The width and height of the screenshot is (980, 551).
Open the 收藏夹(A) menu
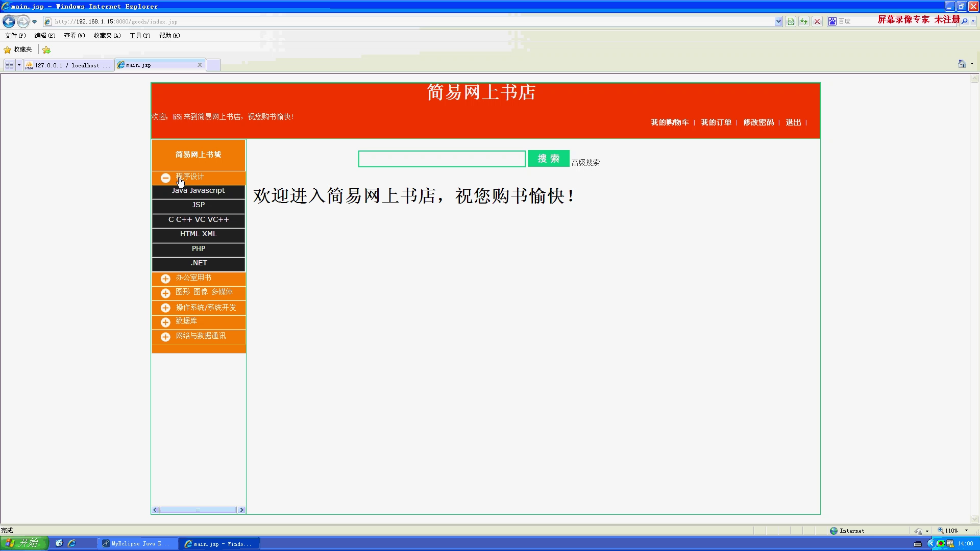[107, 36]
